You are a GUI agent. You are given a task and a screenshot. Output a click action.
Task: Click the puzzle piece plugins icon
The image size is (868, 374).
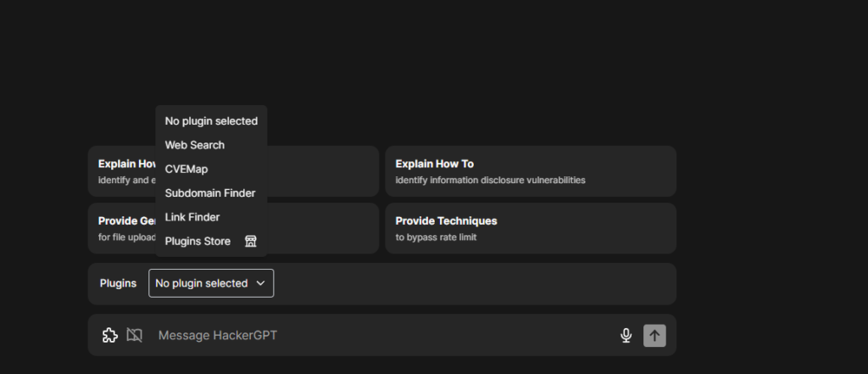[x=110, y=335]
